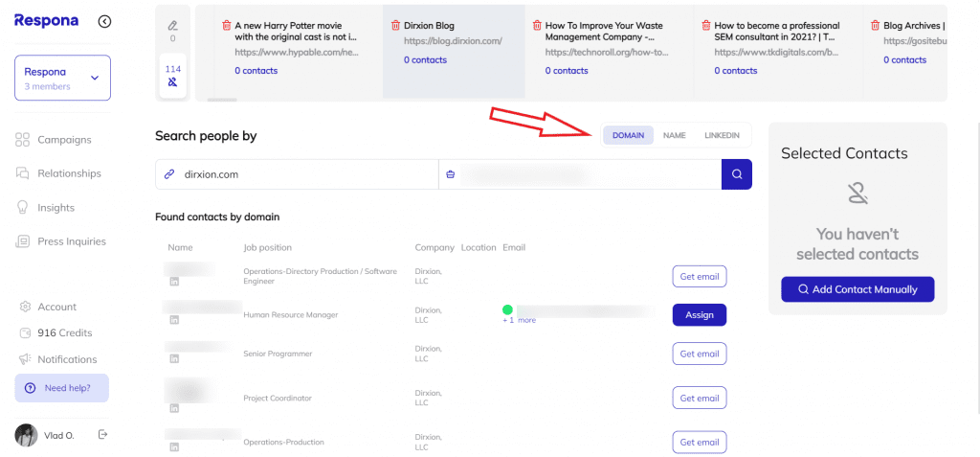Image resolution: width=980 pixels, height=457 pixels.
Task: Open Insights in the sidebar
Action: [45, 207]
